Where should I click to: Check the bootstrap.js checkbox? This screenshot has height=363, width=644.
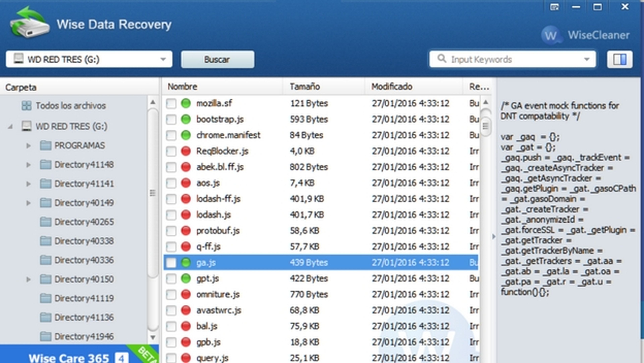click(x=171, y=119)
